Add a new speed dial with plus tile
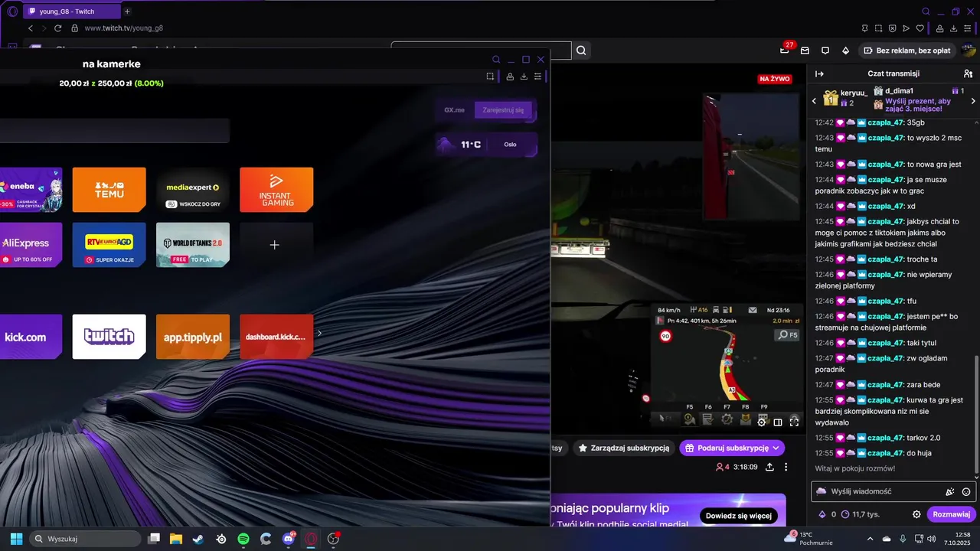Screen dimensions: 980x551 tap(276, 245)
